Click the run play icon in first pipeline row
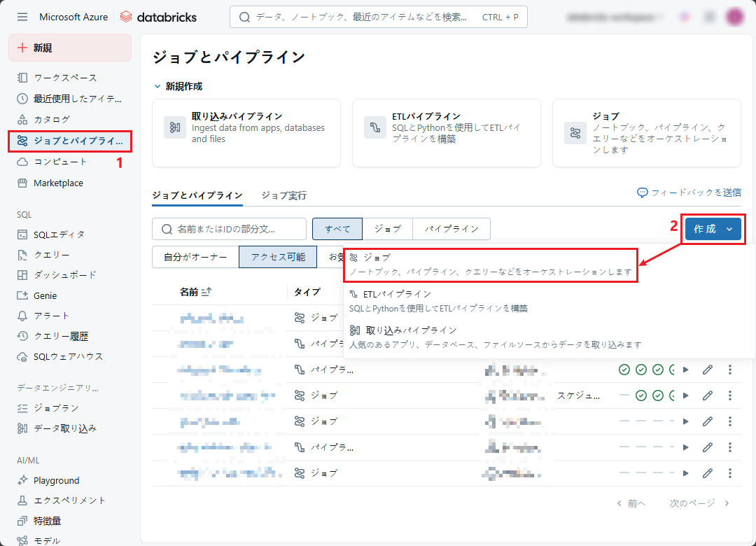This screenshot has height=546, width=756. (x=686, y=370)
